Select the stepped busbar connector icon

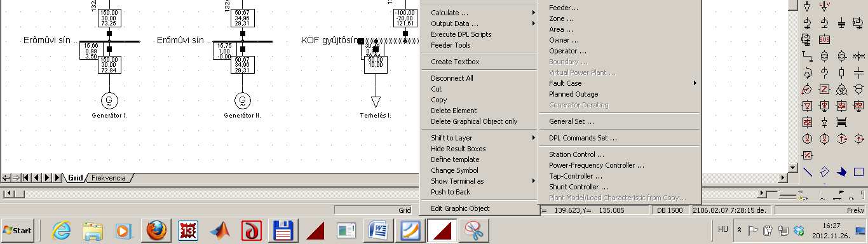[807, 55]
